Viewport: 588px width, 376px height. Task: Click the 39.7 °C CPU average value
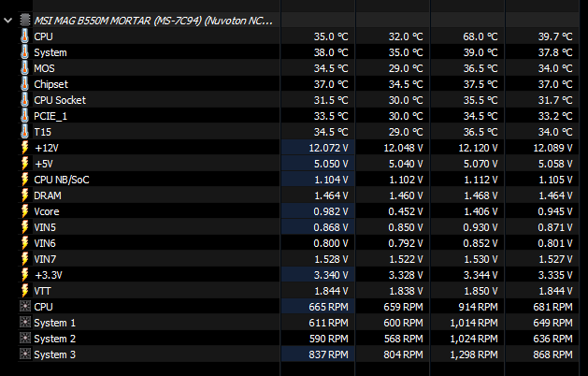click(x=555, y=36)
